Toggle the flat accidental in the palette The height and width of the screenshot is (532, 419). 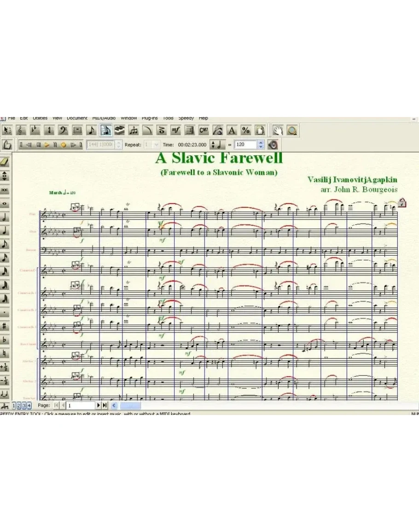point(5,340)
